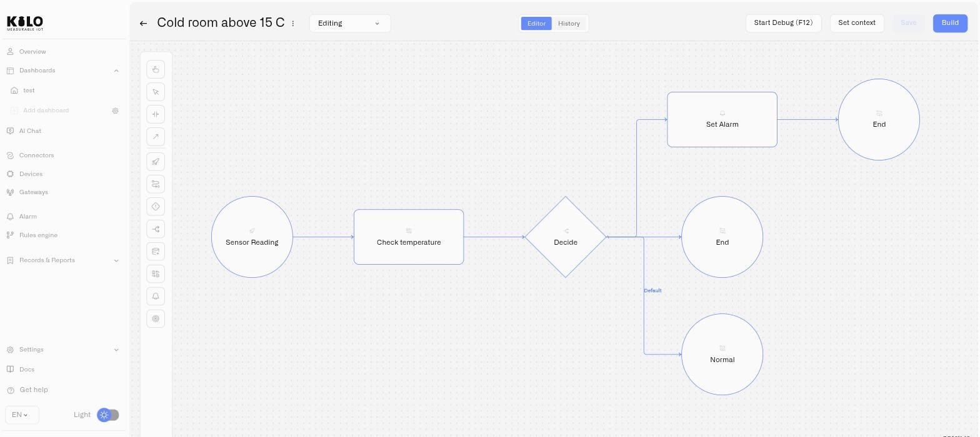
Task: Open the AI Chat page
Action: (x=30, y=131)
